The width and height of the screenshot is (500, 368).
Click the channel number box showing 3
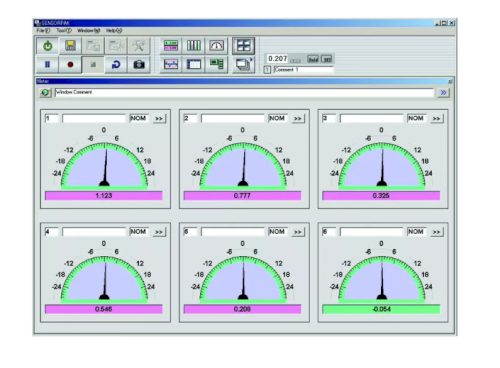[x=329, y=118]
